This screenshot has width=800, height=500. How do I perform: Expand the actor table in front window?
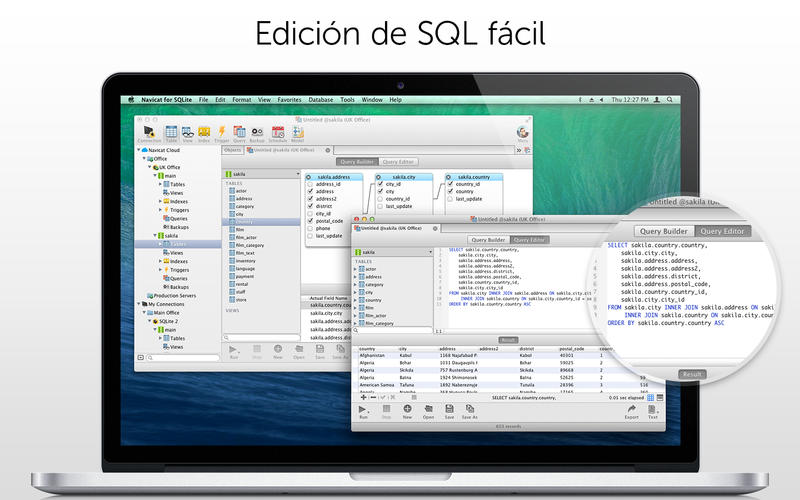pyautogui.click(x=356, y=269)
